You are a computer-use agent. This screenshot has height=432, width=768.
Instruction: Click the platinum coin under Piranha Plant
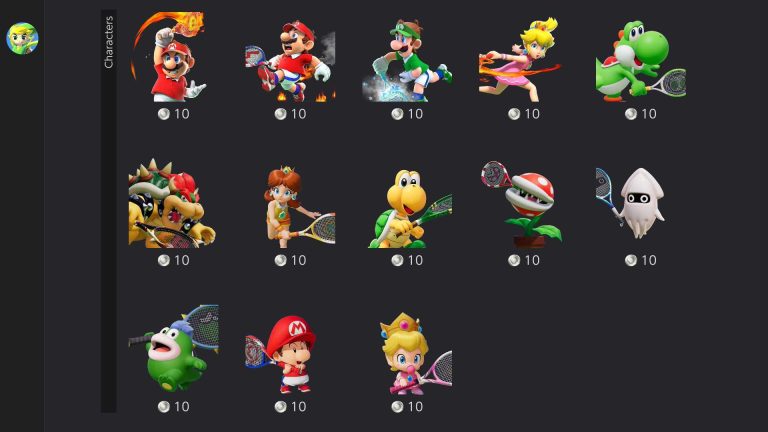coord(514,261)
